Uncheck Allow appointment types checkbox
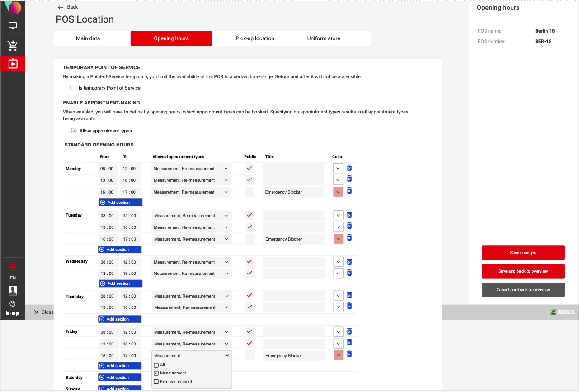This screenshot has height=392, width=579. pyautogui.click(x=74, y=131)
